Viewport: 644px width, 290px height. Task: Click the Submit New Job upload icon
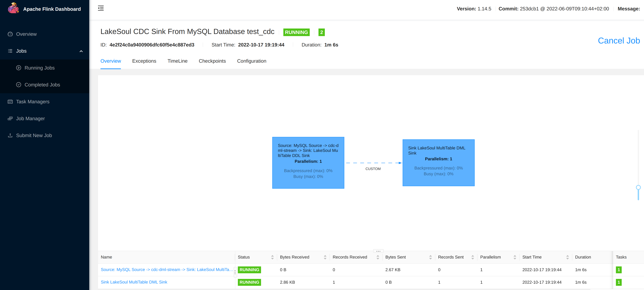[10, 135]
